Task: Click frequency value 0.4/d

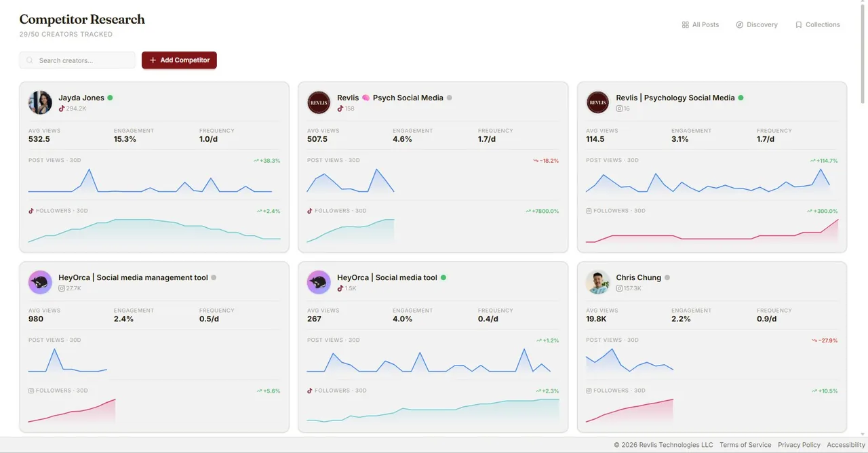Action: [488, 319]
